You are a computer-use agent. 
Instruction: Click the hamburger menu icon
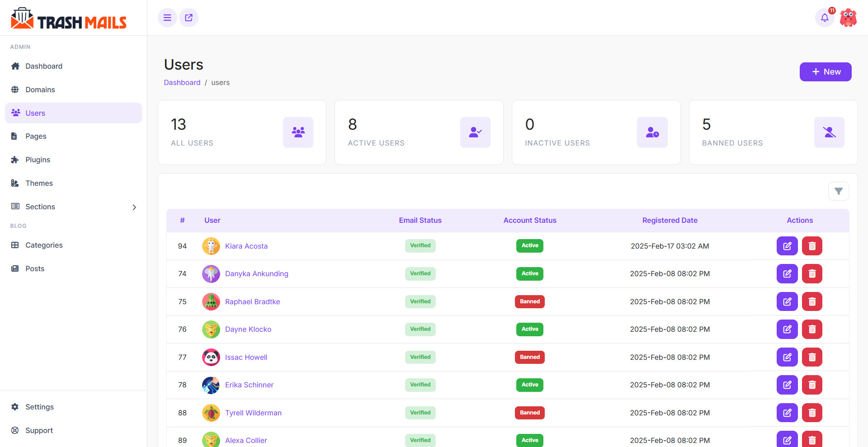(x=167, y=18)
